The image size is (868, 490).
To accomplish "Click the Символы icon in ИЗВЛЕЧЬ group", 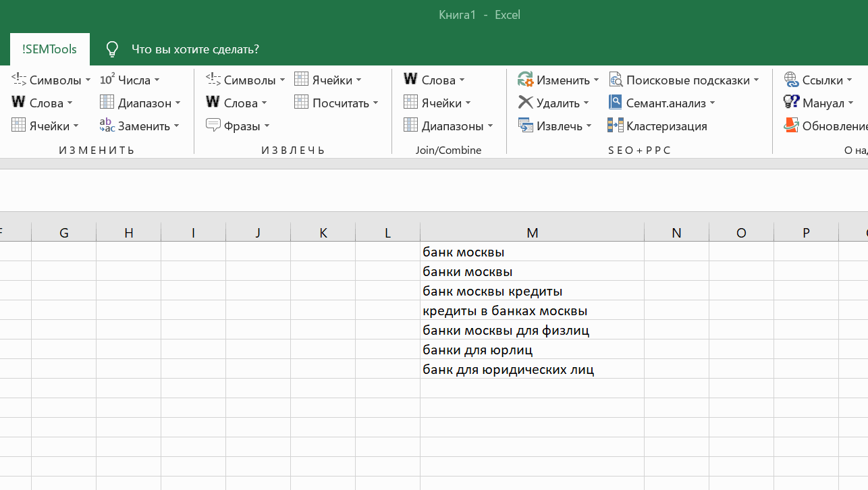I will [x=213, y=80].
